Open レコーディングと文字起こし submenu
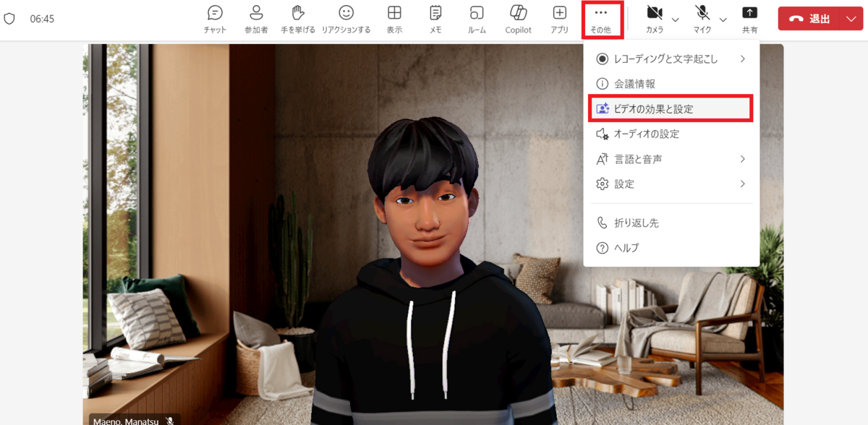868x425 pixels. click(x=671, y=59)
